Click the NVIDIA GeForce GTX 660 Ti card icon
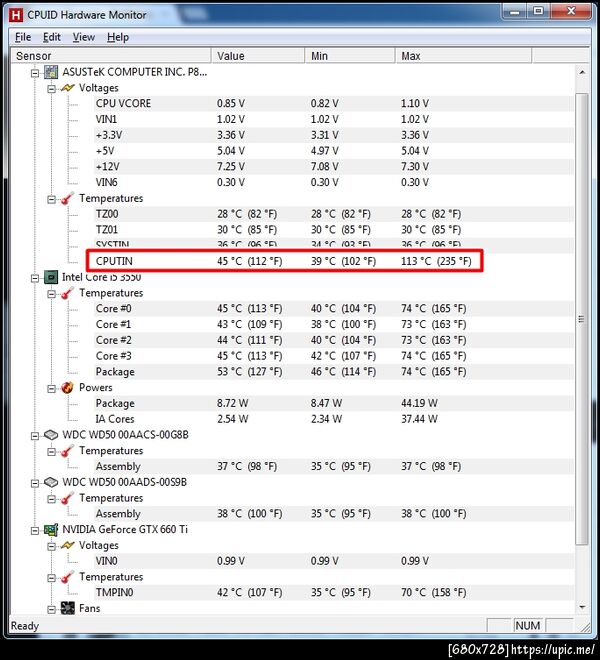This screenshot has width=600, height=660. pos(51,530)
